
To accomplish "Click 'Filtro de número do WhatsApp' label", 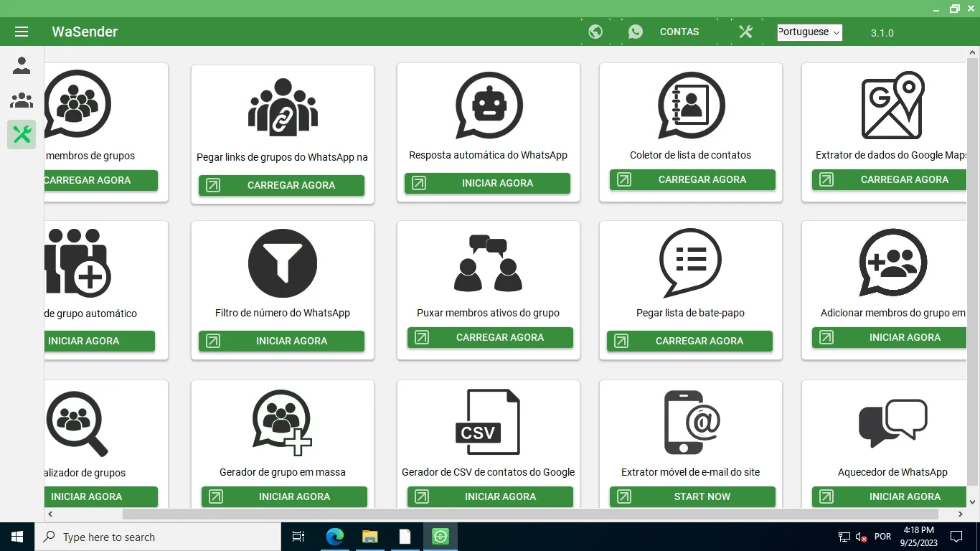I will [x=283, y=313].
